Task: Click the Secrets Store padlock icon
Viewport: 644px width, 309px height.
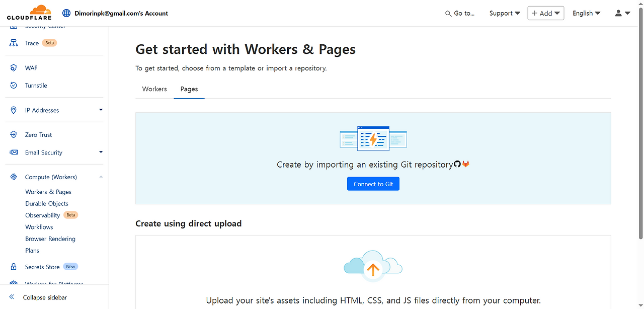Action: point(14,266)
